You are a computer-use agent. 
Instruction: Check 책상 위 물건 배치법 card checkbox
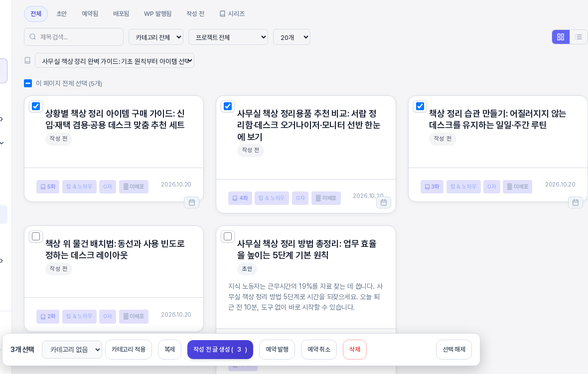point(35,236)
